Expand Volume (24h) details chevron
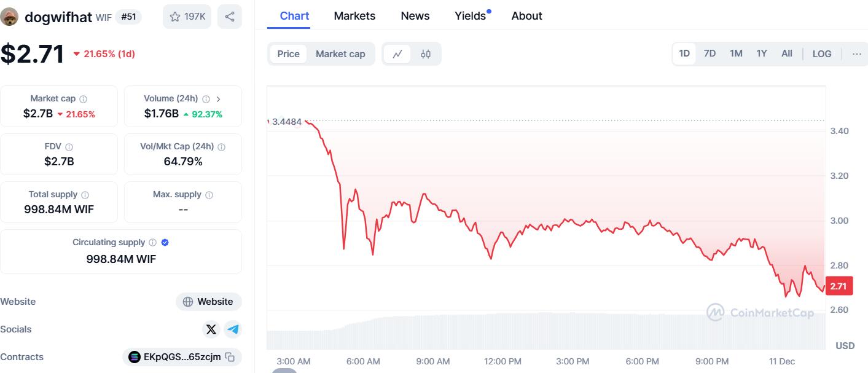868x373 pixels. tap(219, 99)
